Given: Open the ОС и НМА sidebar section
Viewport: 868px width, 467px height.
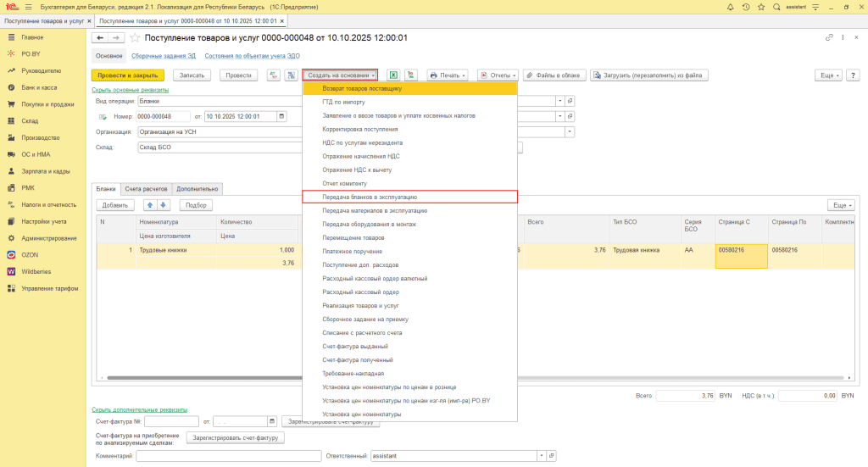Looking at the screenshot, I should coord(36,154).
